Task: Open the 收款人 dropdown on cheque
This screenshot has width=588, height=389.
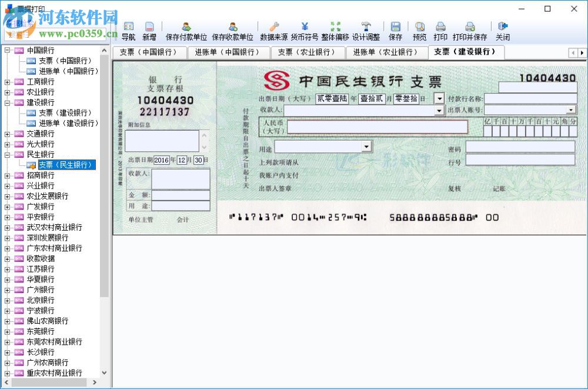Action: click(x=439, y=111)
